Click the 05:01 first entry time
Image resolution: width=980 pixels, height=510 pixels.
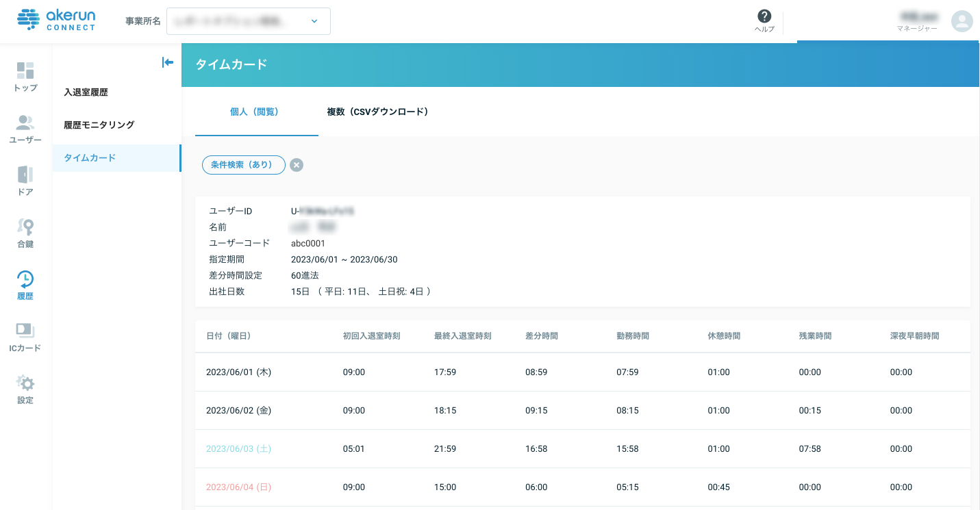click(354, 449)
